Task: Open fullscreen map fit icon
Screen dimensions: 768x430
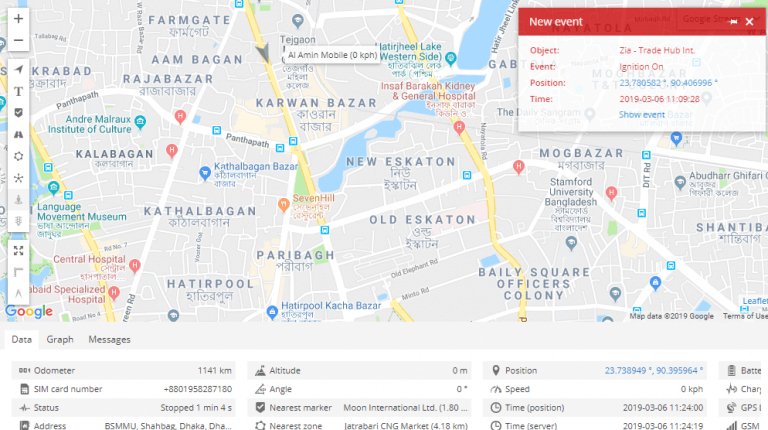Action: pos(18,251)
